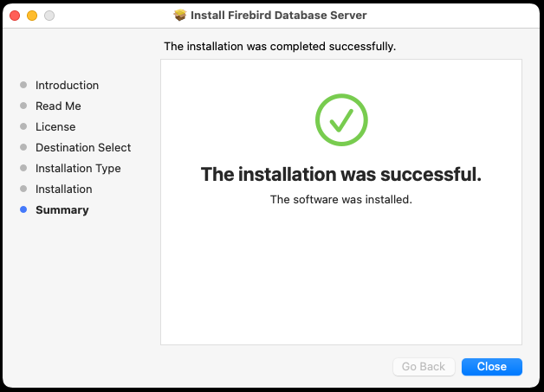This screenshot has height=392, width=544.
Task: Click the blue bullet beside Summary
Action: pos(23,209)
